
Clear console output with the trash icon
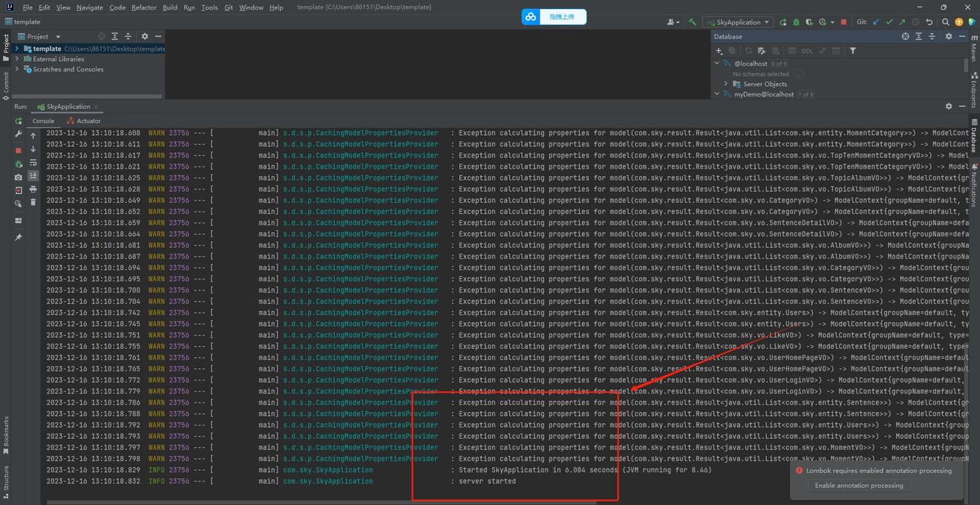[x=33, y=202]
